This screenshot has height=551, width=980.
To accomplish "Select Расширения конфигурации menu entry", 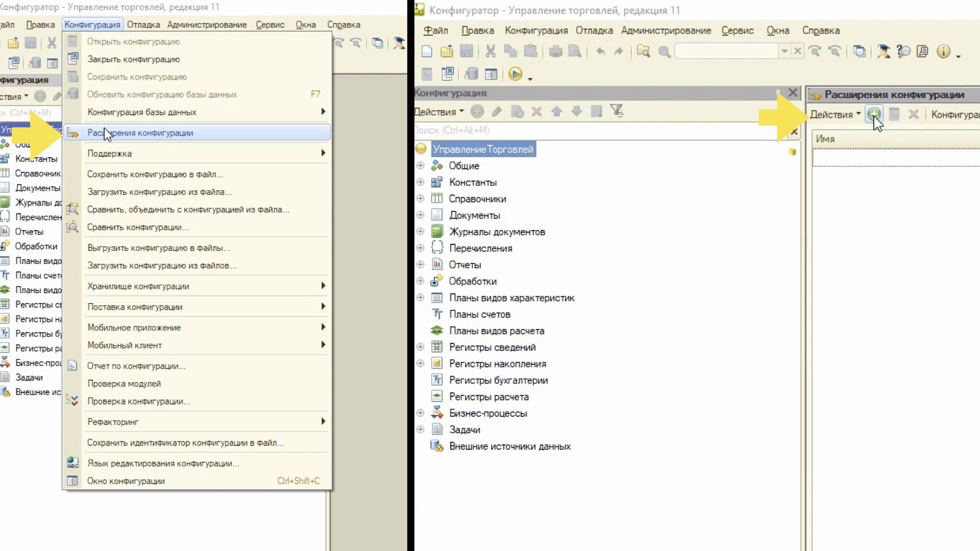I will coord(198,133).
